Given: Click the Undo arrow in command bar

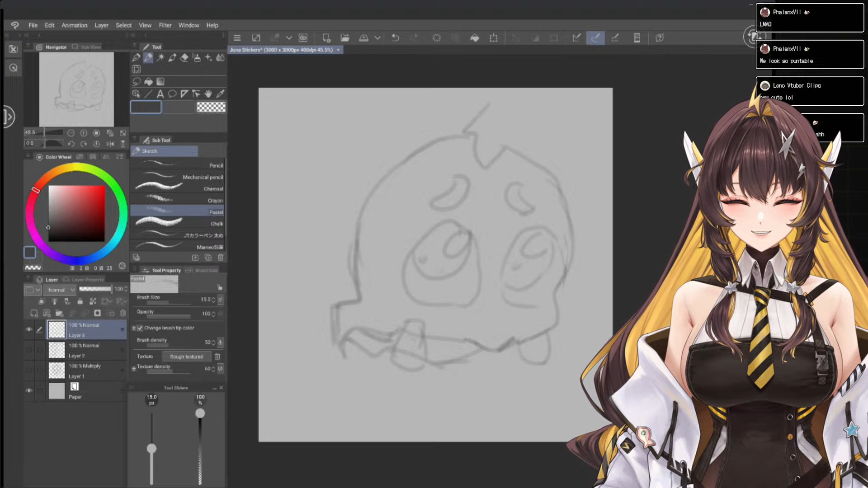Looking at the screenshot, I should pyautogui.click(x=395, y=38).
